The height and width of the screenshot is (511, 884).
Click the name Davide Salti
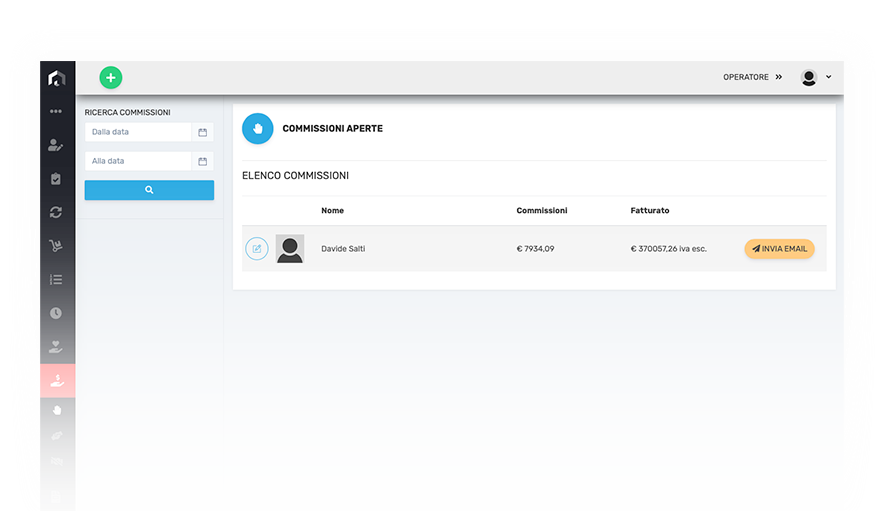343,249
